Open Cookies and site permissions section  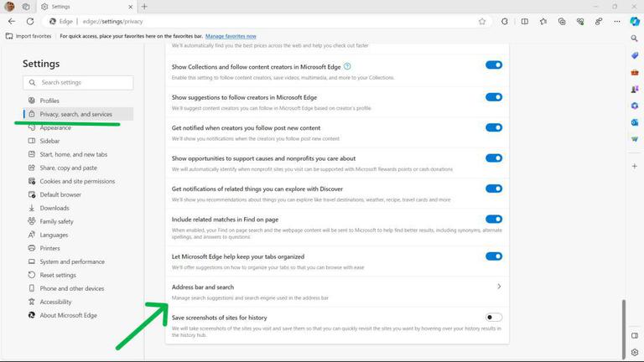[x=78, y=181]
